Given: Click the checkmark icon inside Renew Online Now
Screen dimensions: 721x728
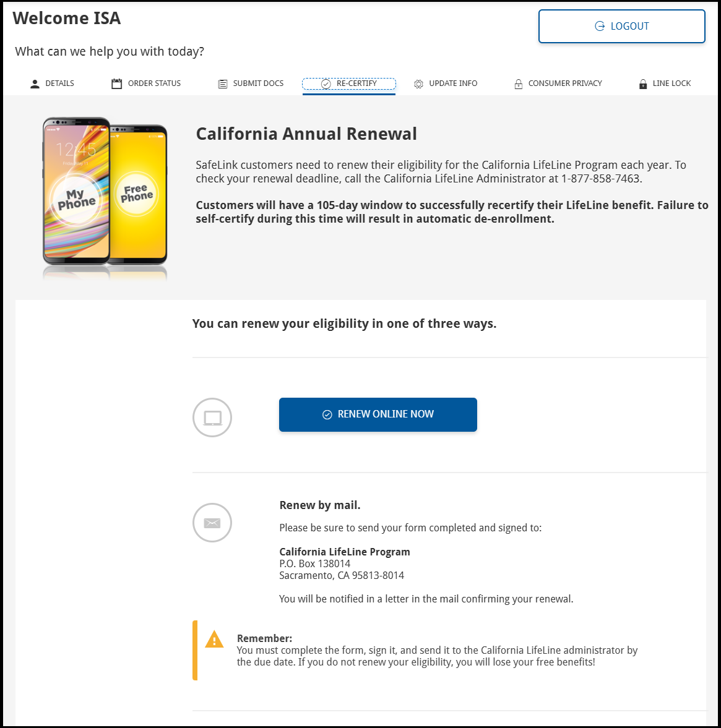Looking at the screenshot, I should [x=327, y=414].
